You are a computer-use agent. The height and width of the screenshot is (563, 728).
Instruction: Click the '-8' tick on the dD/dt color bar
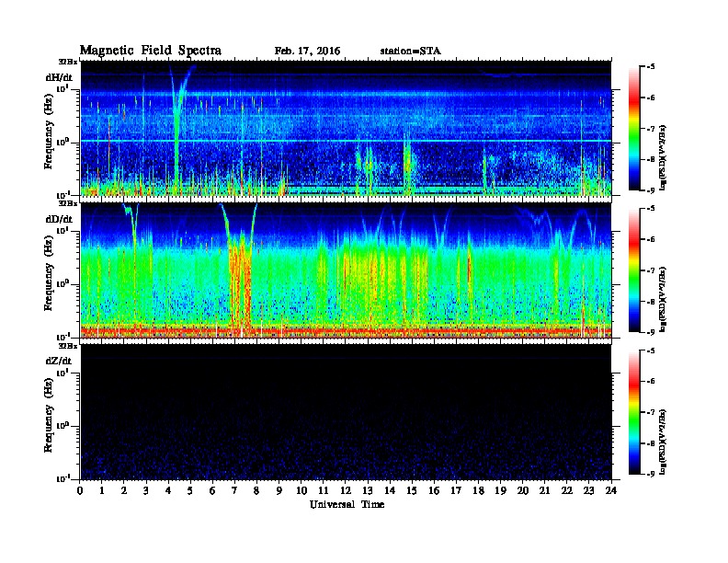coord(650,301)
